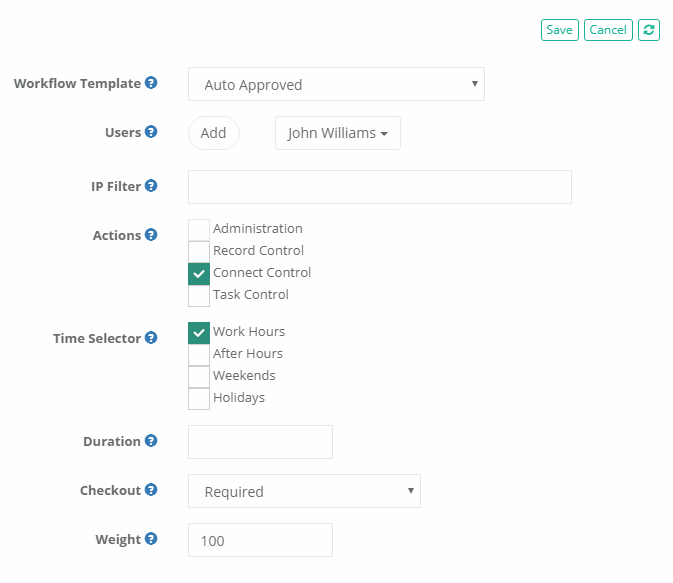Check the Weekends time selector box

tap(199, 376)
